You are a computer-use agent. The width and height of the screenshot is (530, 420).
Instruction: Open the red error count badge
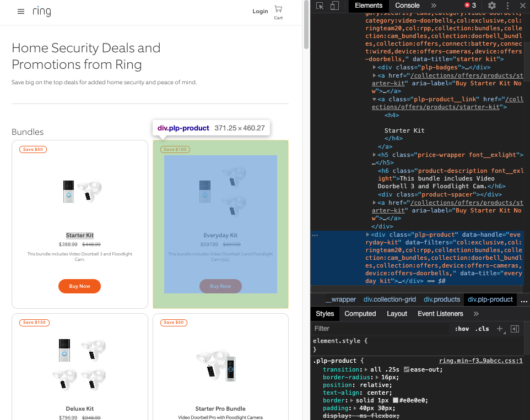click(x=470, y=6)
